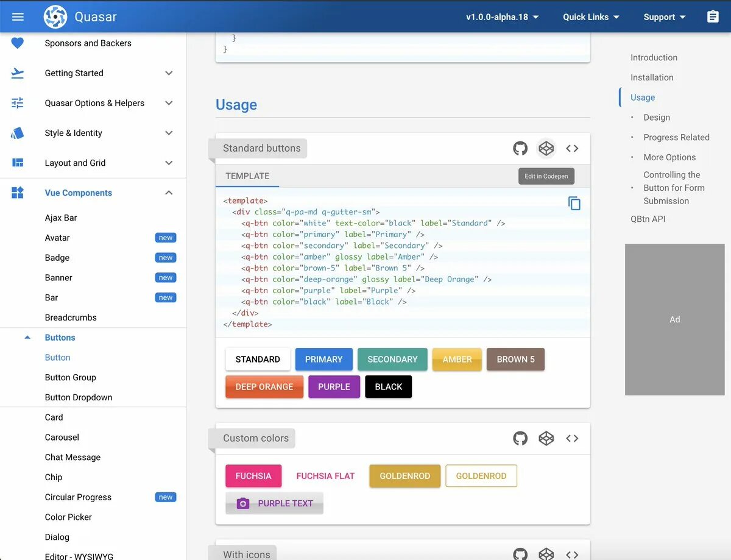
Task: Click the PRIMARY blue button
Action: pos(323,360)
